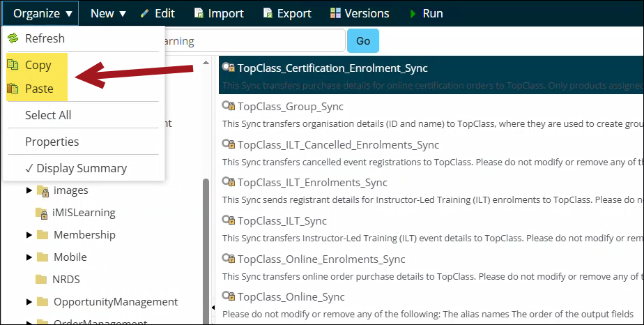The height and width of the screenshot is (325, 644).
Task: Click the TopClass_Online_Sync summary description text
Action: tap(428, 315)
